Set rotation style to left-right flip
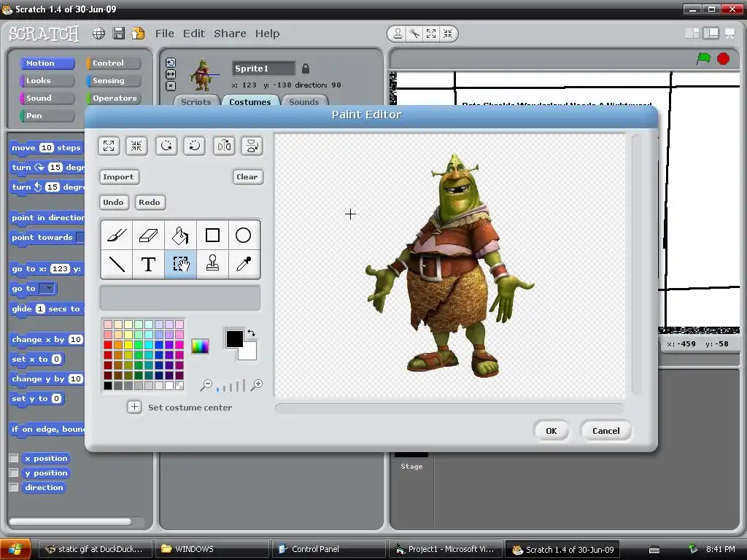747x560 pixels. click(x=171, y=74)
